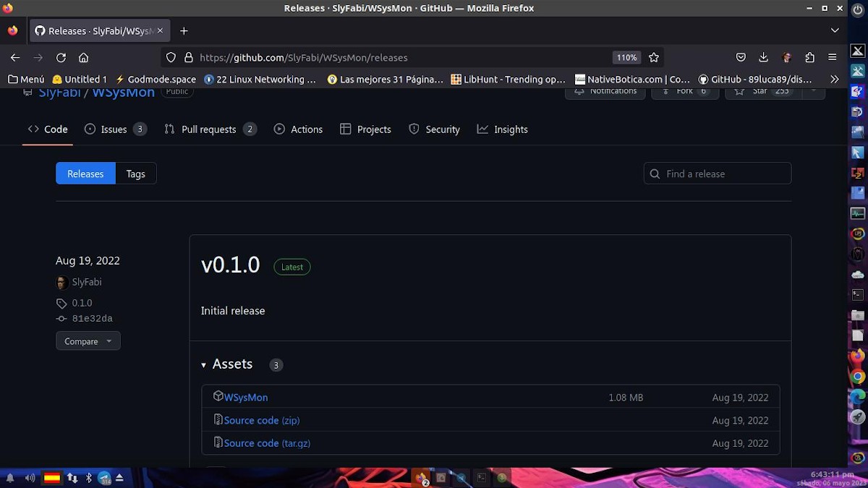Open the LibHunt Trending bookmark

pyautogui.click(x=508, y=80)
